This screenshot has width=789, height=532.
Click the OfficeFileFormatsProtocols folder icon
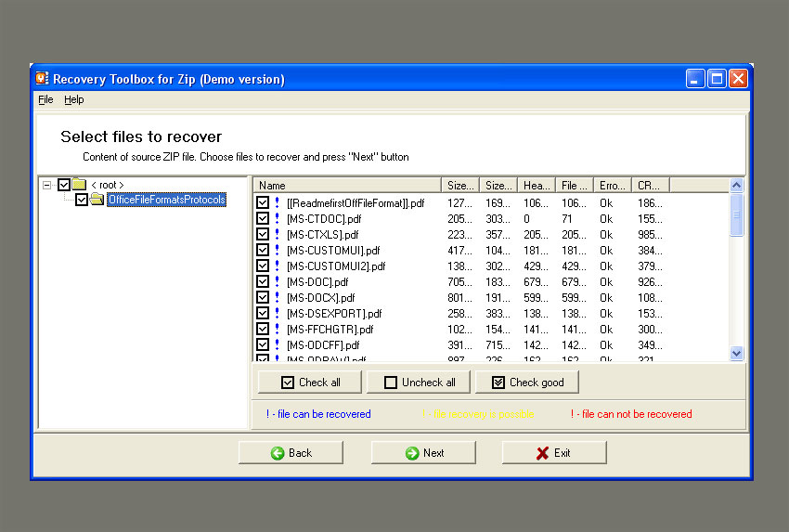97,200
